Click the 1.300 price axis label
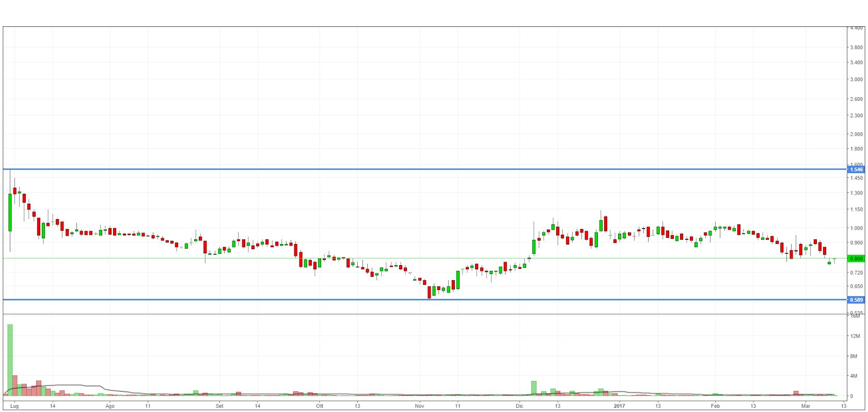The width and height of the screenshot is (868, 412). click(x=856, y=193)
